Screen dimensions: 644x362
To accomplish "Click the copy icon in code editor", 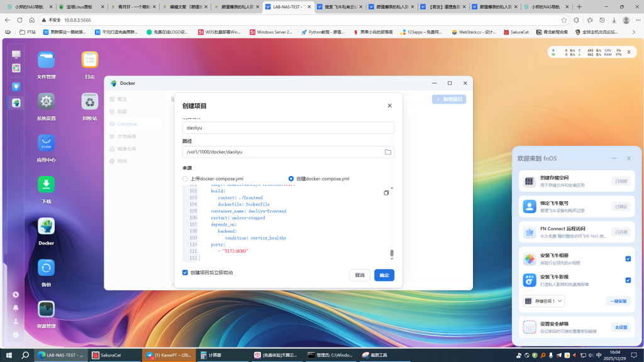I will (386, 193).
